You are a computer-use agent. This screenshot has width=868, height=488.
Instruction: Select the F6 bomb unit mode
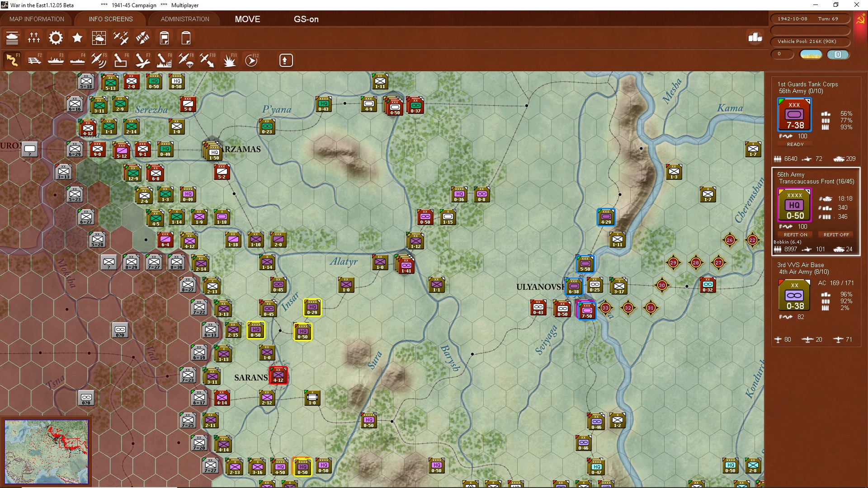click(x=121, y=60)
